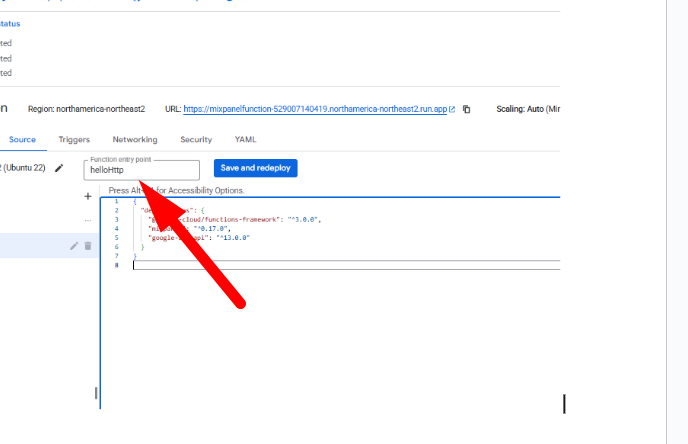Open the Triggers tab

[x=74, y=140]
